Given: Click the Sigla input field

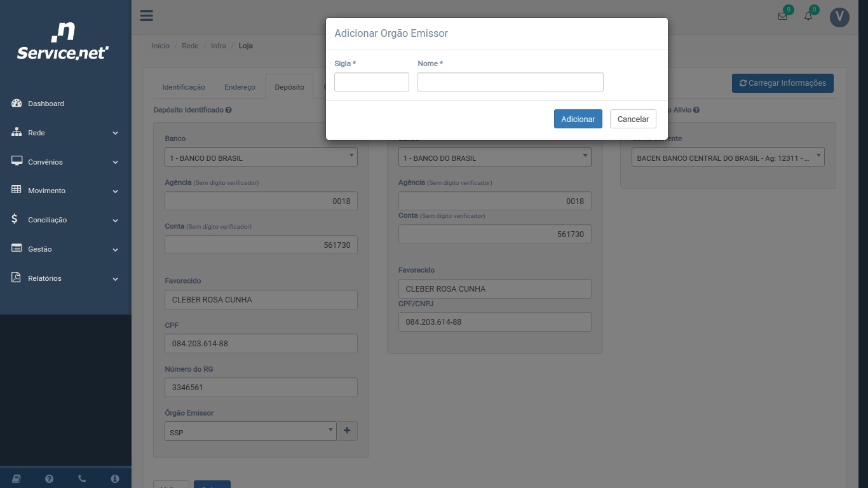Looking at the screenshot, I should (372, 82).
